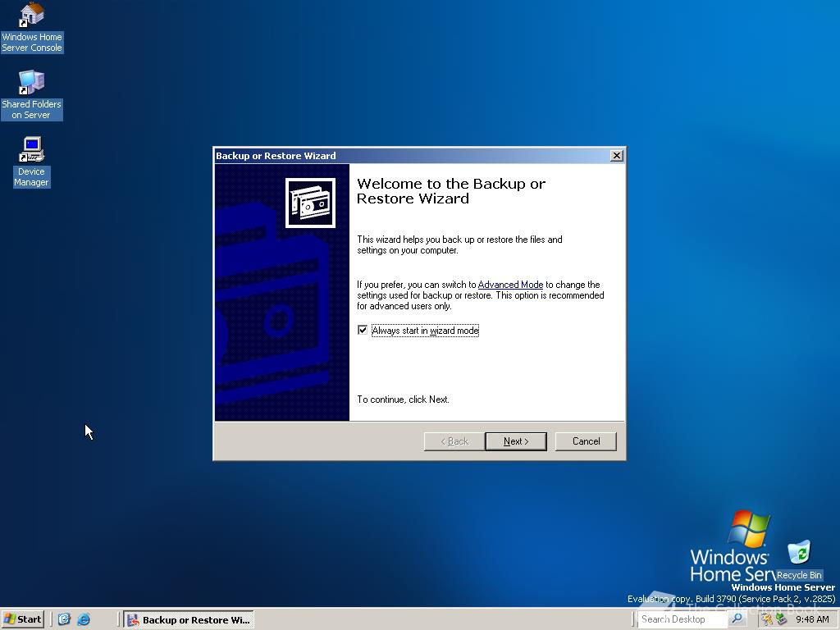Click the Next button
Image resolution: width=840 pixels, height=630 pixels.
(516, 441)
